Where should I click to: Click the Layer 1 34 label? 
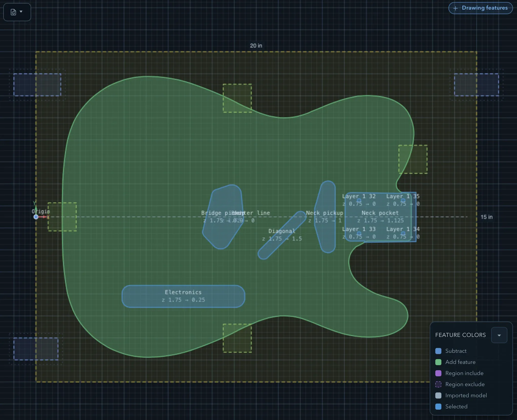[x=403, y=229]
